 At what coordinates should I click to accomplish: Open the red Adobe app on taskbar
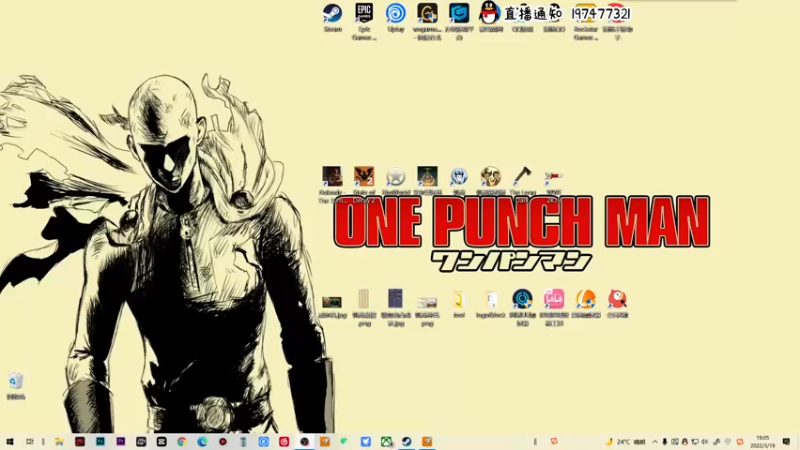point(80,442)
